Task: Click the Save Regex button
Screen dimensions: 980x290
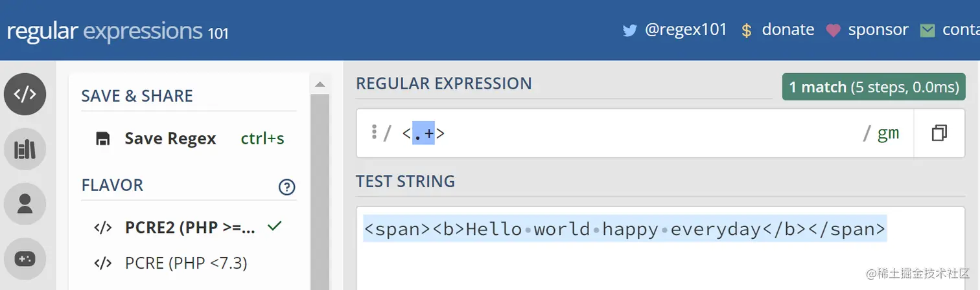Action: pos(170,139)
